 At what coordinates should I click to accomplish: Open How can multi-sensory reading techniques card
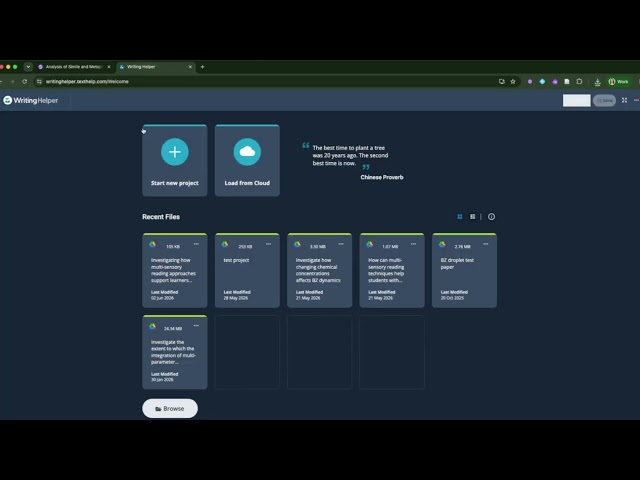392,270
